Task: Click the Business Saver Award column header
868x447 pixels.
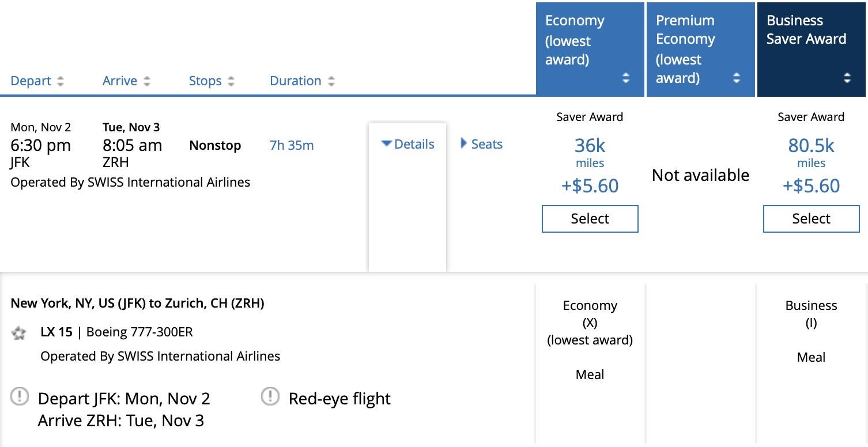Action: [x=806, y=29]
